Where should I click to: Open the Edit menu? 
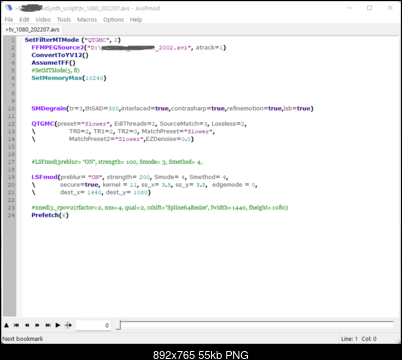click(x=24, y=20)
